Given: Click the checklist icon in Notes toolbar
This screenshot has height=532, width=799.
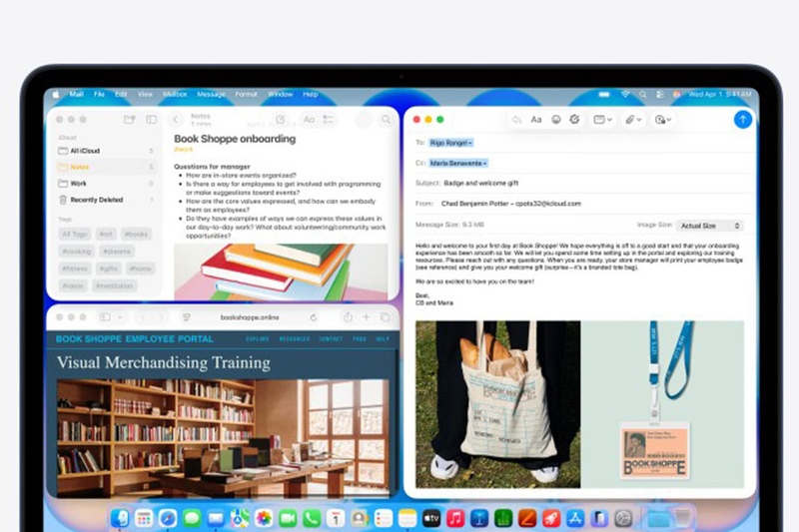Looking at the screenshot, I should (x=329, y=119).
